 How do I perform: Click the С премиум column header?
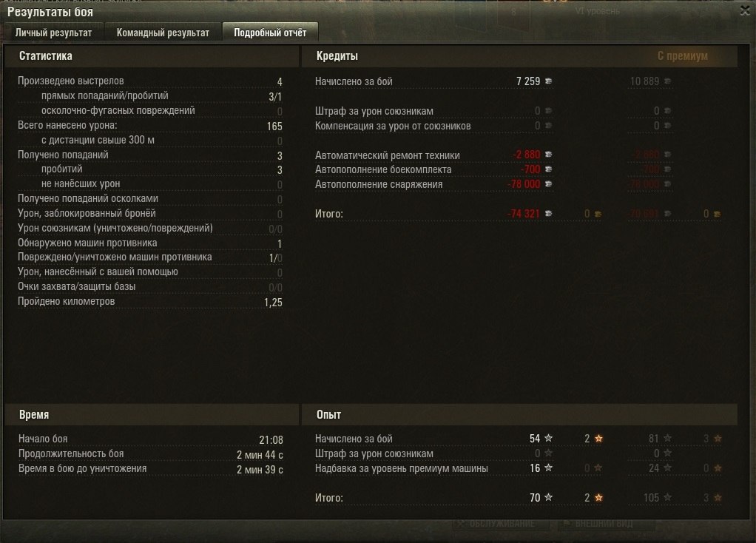[x=682, y=56]
